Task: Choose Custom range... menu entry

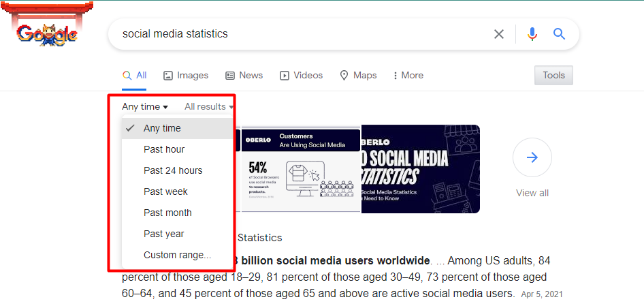Action: pos(177,255)
